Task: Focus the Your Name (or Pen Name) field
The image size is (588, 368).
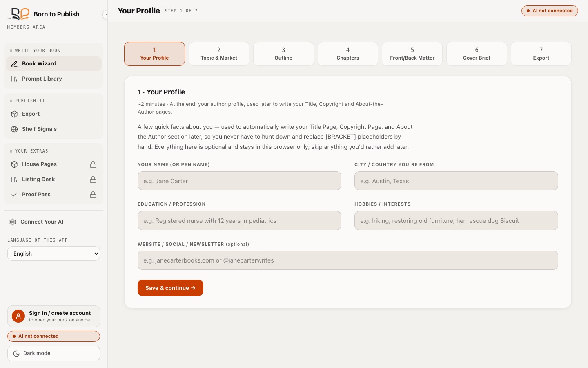Action: (239, 181)
